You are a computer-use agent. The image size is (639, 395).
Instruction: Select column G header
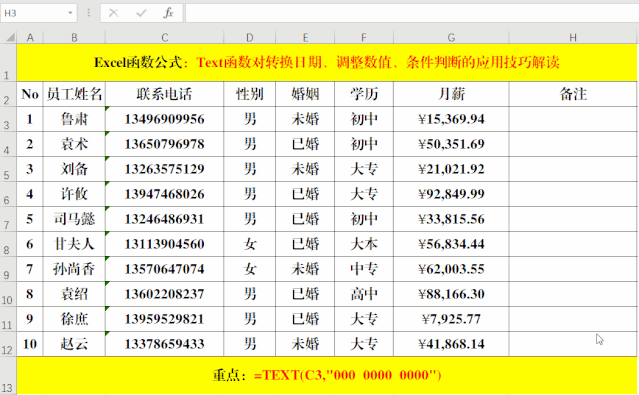[451, 38]
